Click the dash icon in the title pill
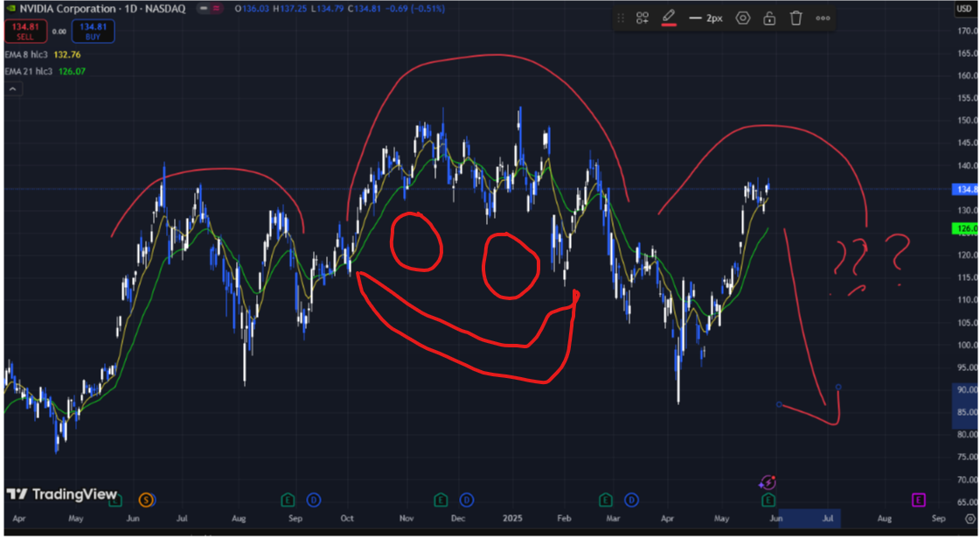Screen dimensions: 980x539 204,9
